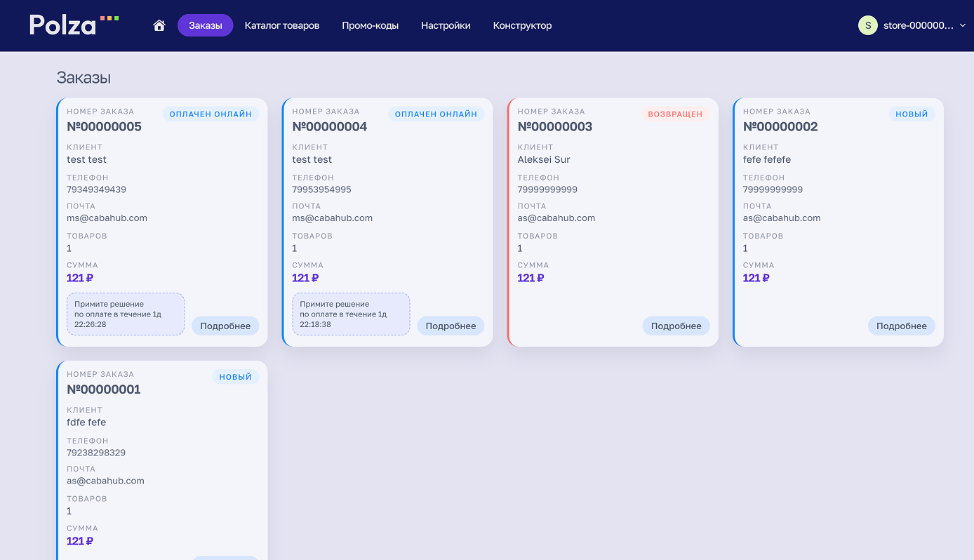974x560 pixels.
Task: Open the Промо-коды section
Action: (370, 25)
